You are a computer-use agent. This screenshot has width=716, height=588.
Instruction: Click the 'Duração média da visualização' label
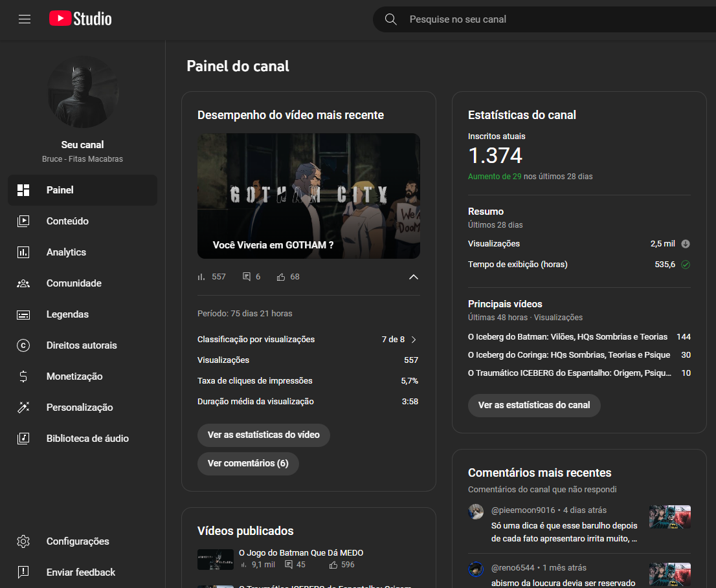(x=256, y=402)
